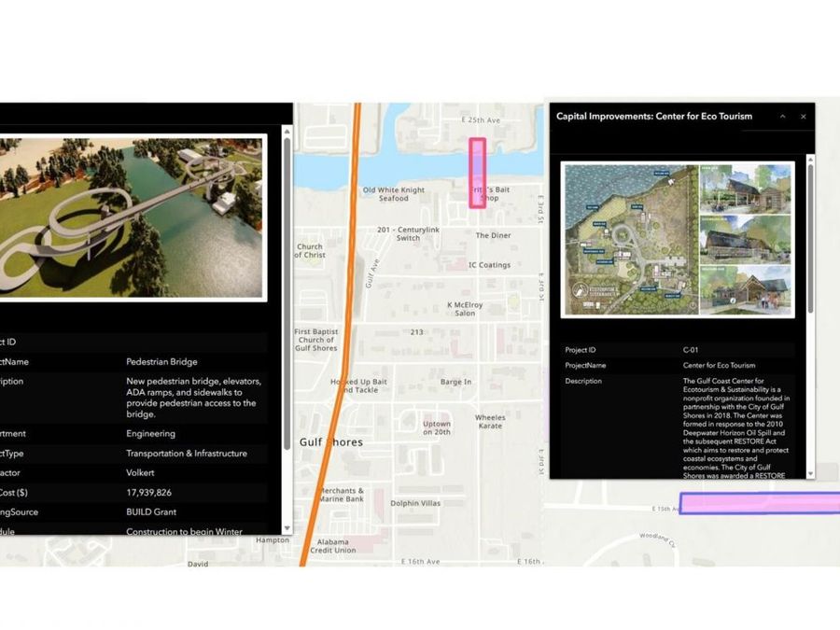This screenshot has height=630, width=840.
Task: Close the Center for Eco Tourism popup
Action: coord(803,117)
